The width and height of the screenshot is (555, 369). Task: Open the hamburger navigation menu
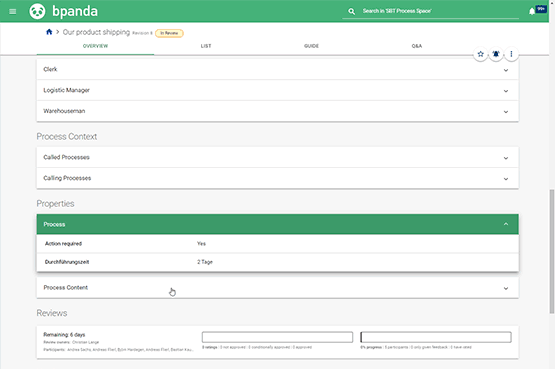(x=12, y=11)
